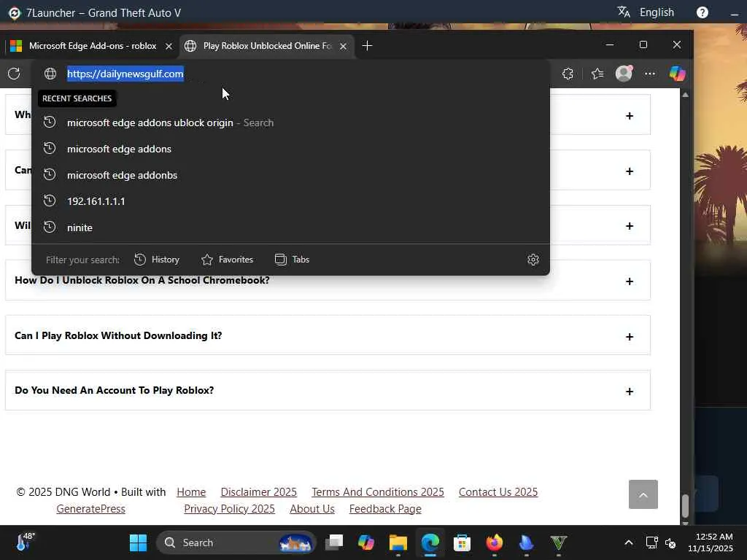This screenshot has height=560, width=747.
Task: Open the Copilot app on the taskbar
Action: click(366, 542)
